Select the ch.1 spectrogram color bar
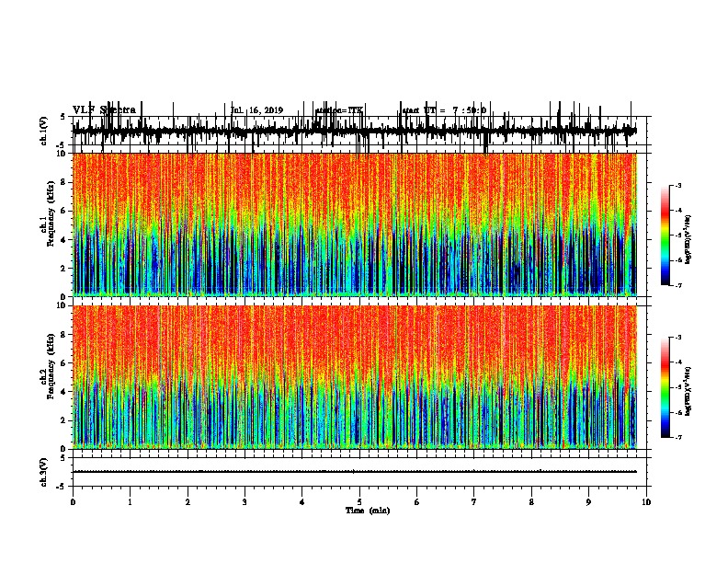The height and width of the screenshot is (563, 728). point(665,236)
